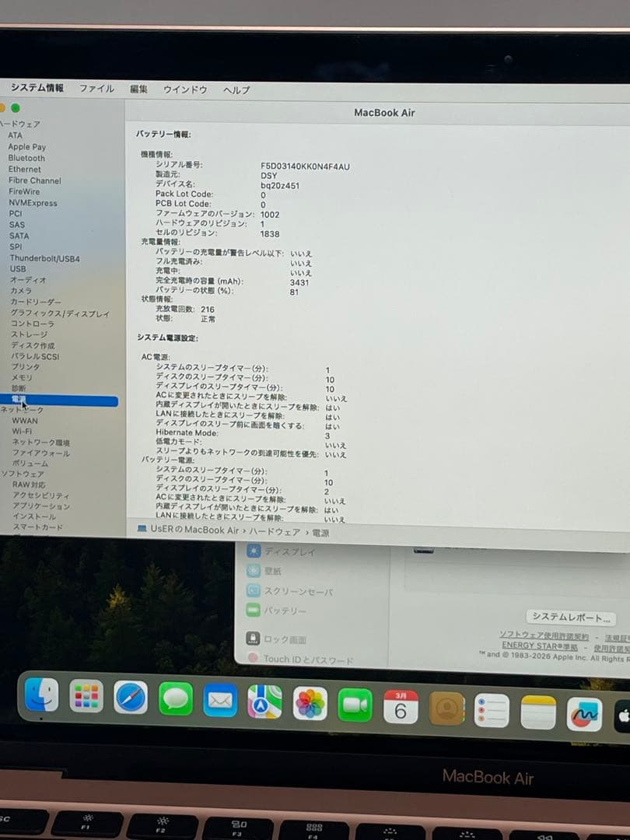Select パラレルSCSI in the sidebar
This screenshot has width=630, height=840.
click(35, 356)
